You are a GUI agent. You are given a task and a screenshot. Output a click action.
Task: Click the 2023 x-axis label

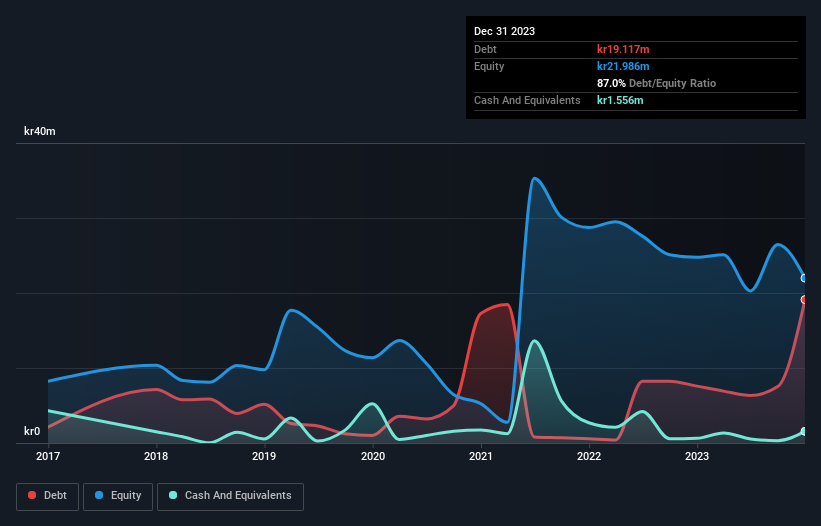[x=697, y=456]
